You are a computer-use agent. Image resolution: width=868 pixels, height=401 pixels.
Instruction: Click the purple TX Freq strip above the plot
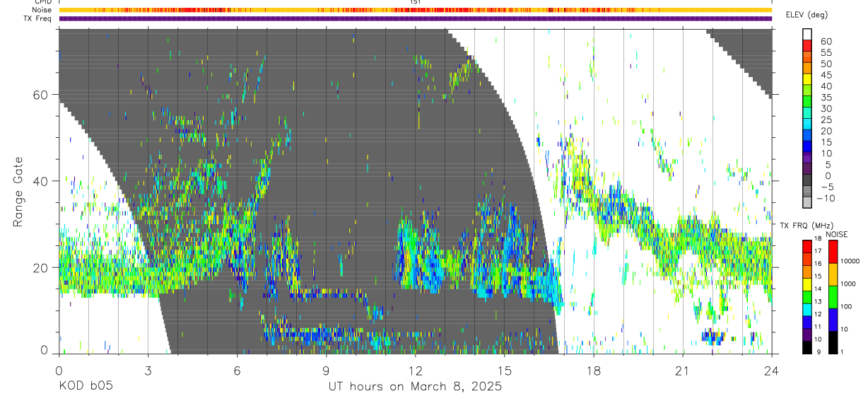point(415,18)
